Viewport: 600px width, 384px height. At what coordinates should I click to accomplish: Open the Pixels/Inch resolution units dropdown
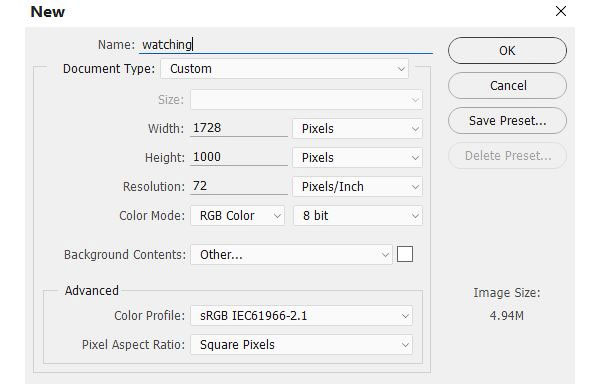[x=357, y=187]
